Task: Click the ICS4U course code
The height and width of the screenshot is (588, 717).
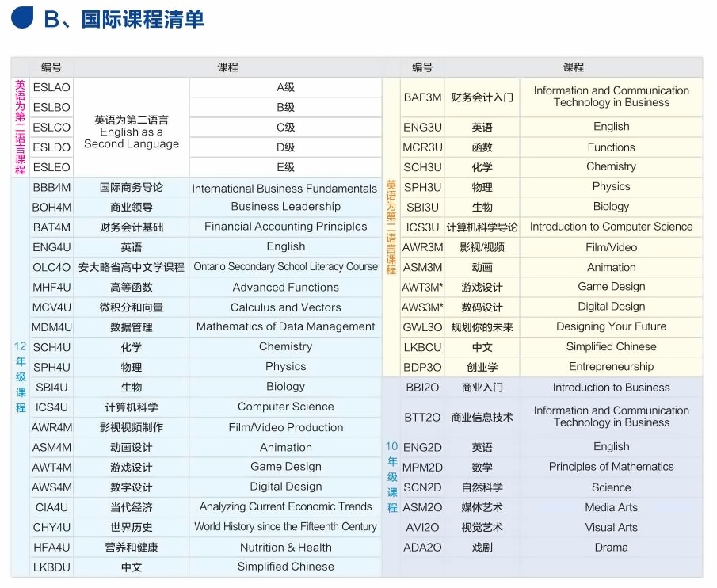Action: (x=51, y=407)
